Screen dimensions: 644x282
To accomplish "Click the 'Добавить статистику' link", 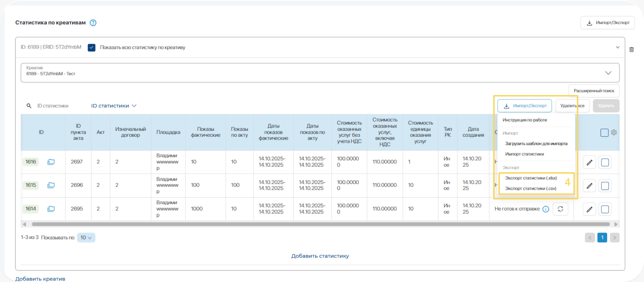I will (x=320, y=256).
